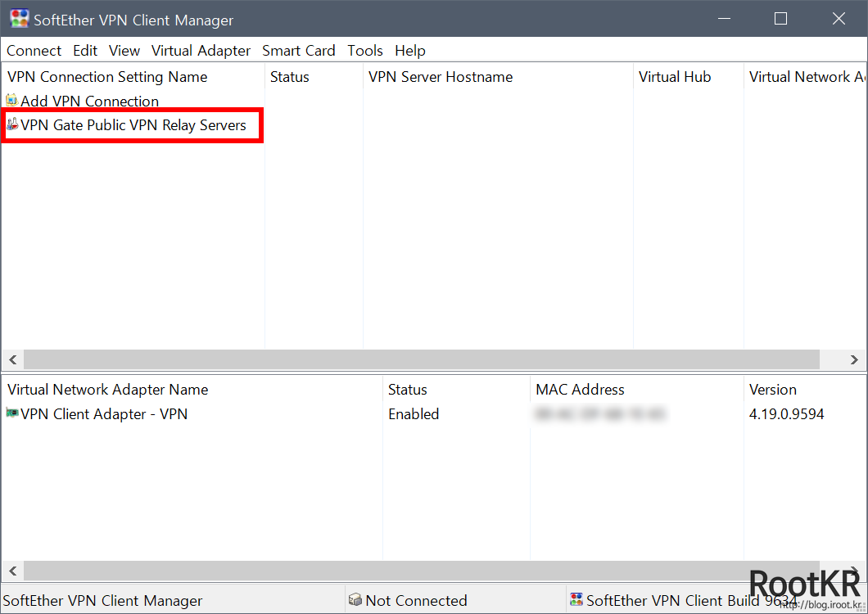
Task: Close the SoftEther VPN Client Manager window
Action: click(839, 19)
